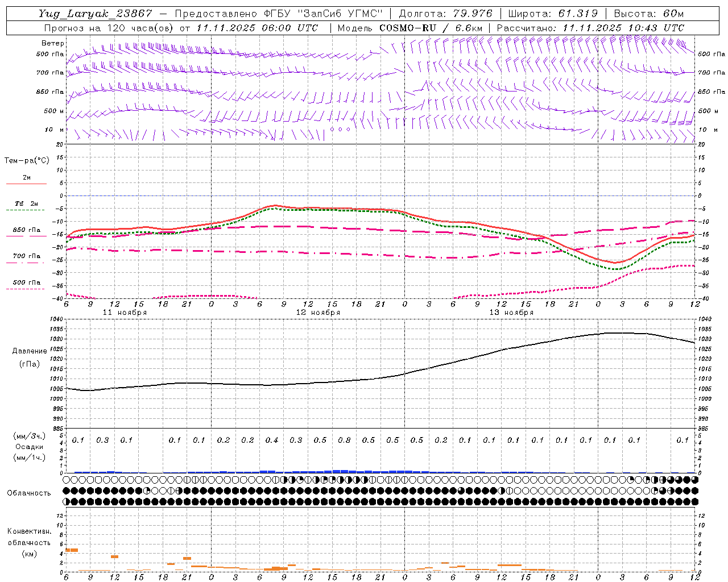This screenshot has height=582, width=728.
Task: Click the 'Прогноз на 120 часа(ов)' text
Action: pyautogui.click(x=110, y=28)
